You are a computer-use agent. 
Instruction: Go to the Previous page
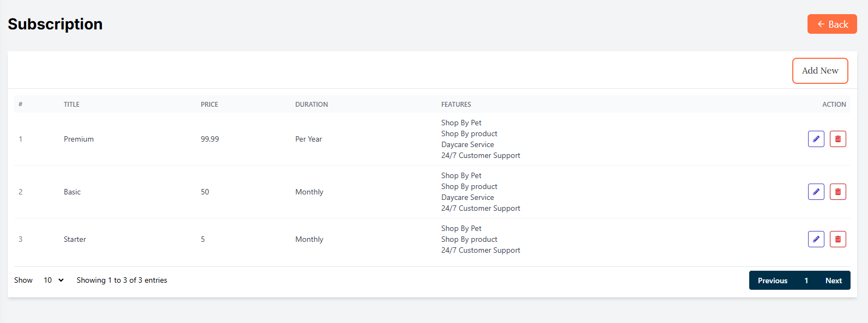(772, 281)
